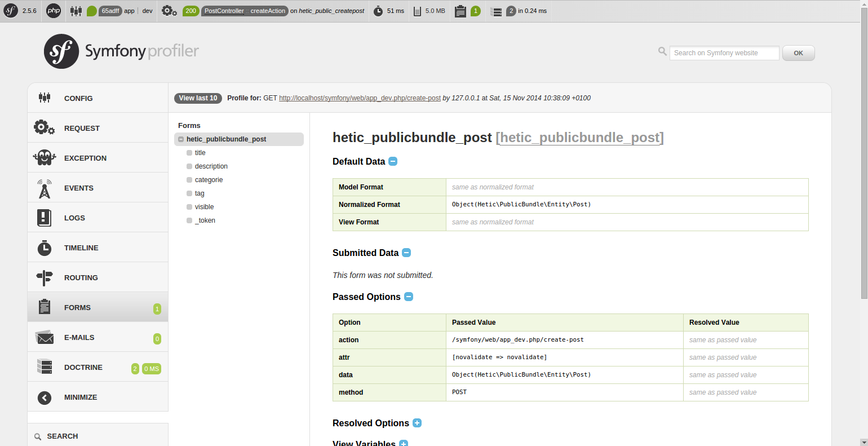Viewport: 868px width, 446px height.
Task: Click the Forms count badge showing 1
Action: point(157,309)
